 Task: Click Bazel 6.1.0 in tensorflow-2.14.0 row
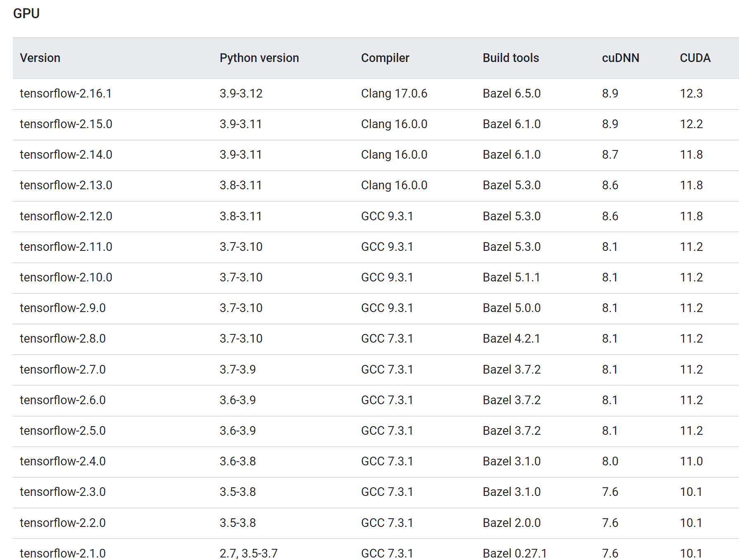(512, 155)
